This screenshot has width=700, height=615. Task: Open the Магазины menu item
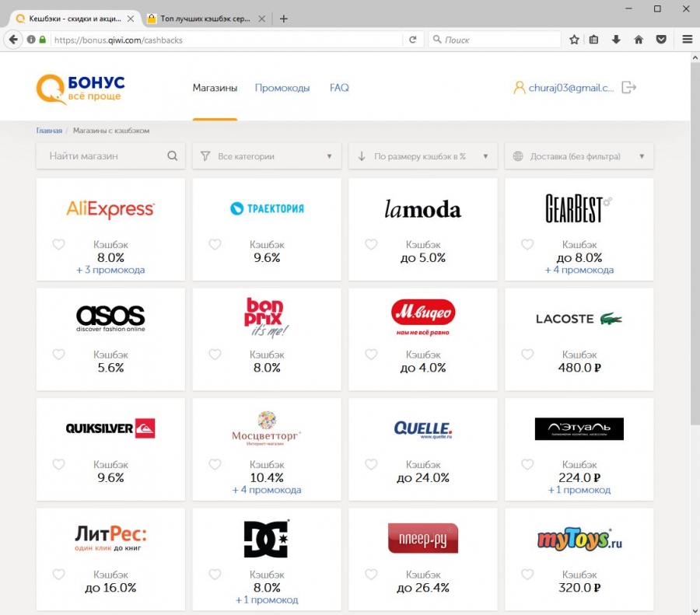click(215, 88)
